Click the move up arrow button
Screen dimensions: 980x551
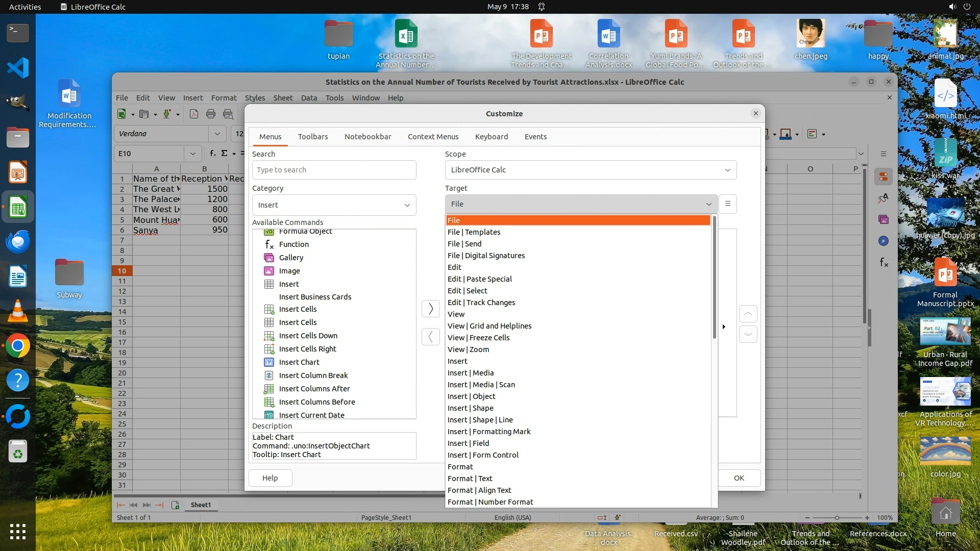coord(748,314)
